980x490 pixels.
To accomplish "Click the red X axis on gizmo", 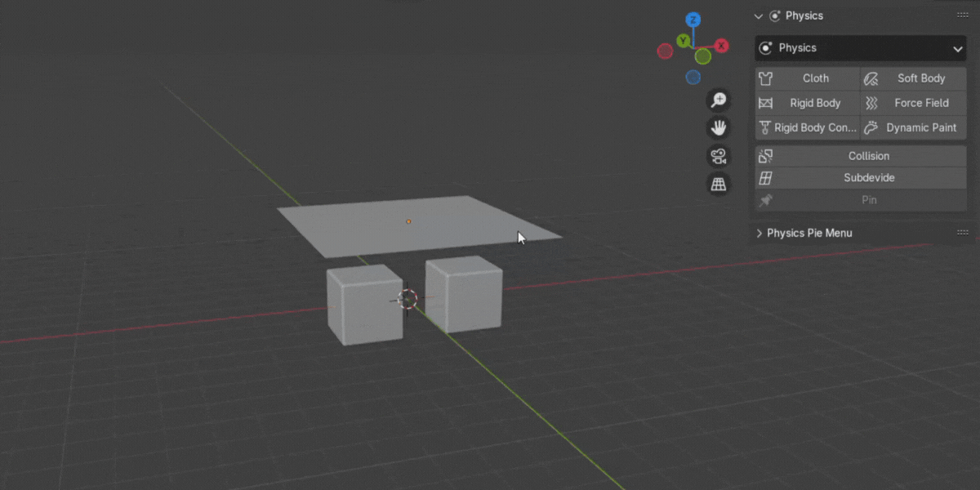I will pyautogui.click(x=722, y=47).
